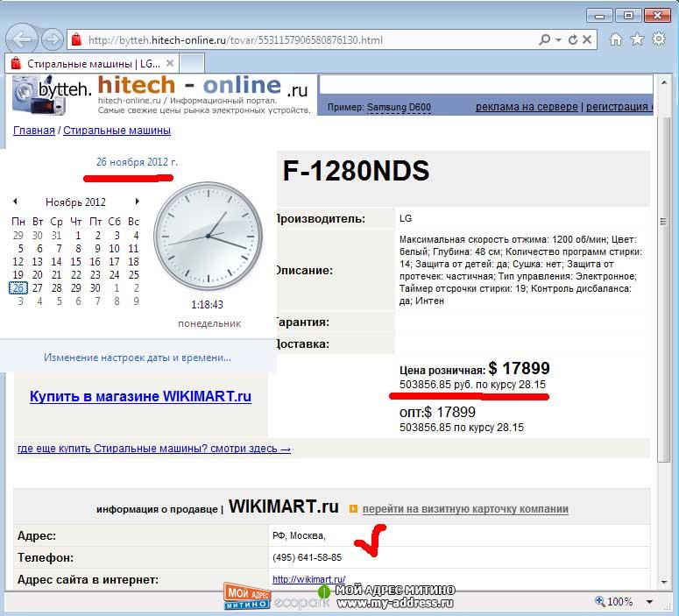Select day 26 in the calendar

coord(18,287)
